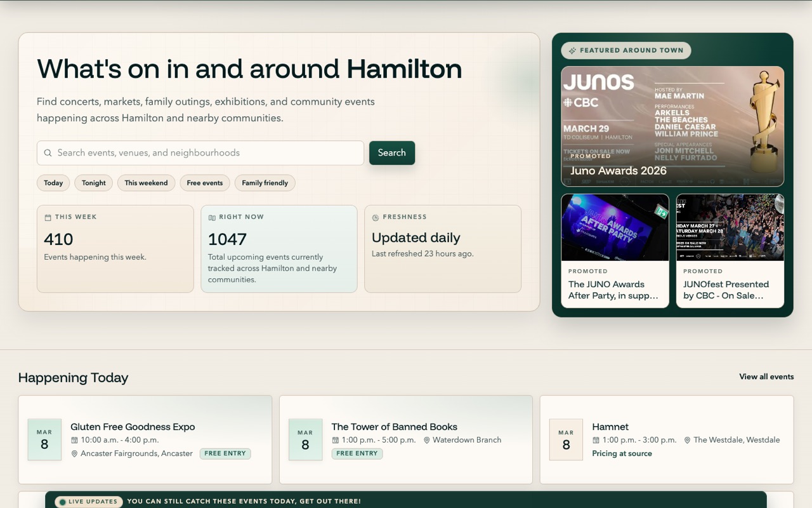The height and width of the screenshot is (508, 812).
Task: Click the location pin beside Ancaster Fairgrounds
Action: point(75,453)
